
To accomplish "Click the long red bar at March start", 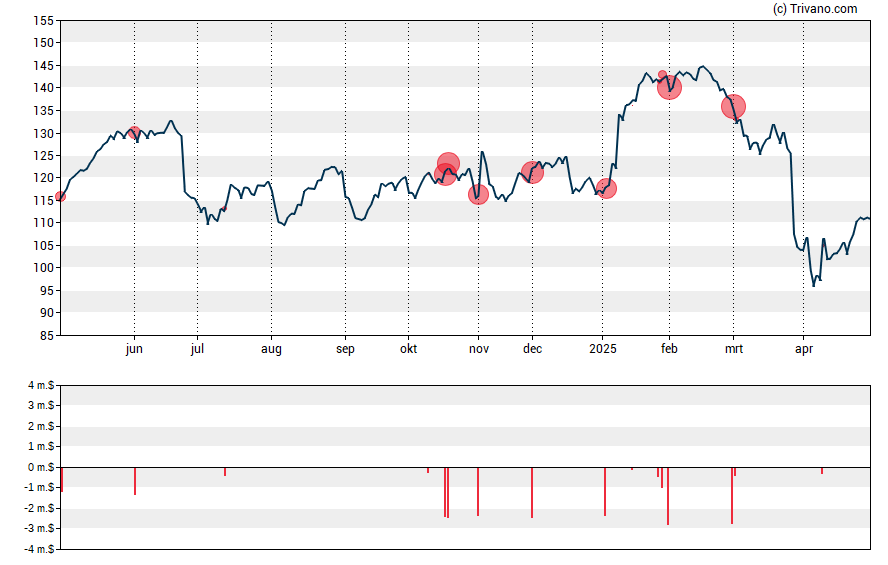I will (732, 495).
